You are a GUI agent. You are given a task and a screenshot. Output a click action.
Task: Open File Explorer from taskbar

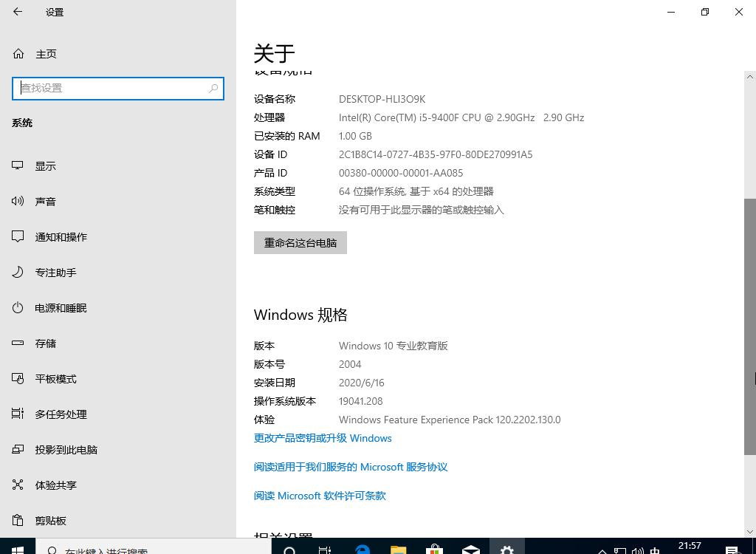point(398,549)
